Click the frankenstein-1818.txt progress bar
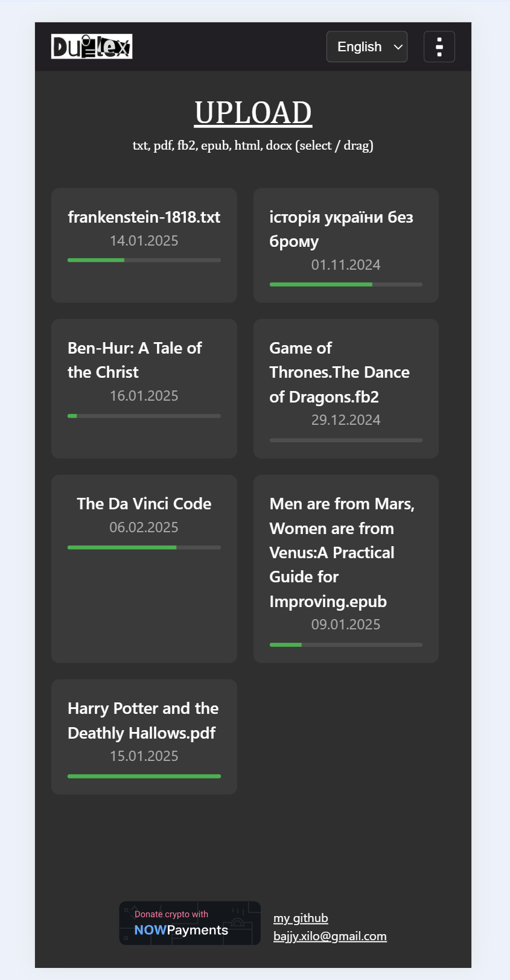Image resolution: width=510 pixels, height=980 pixels. coord(144,260)
